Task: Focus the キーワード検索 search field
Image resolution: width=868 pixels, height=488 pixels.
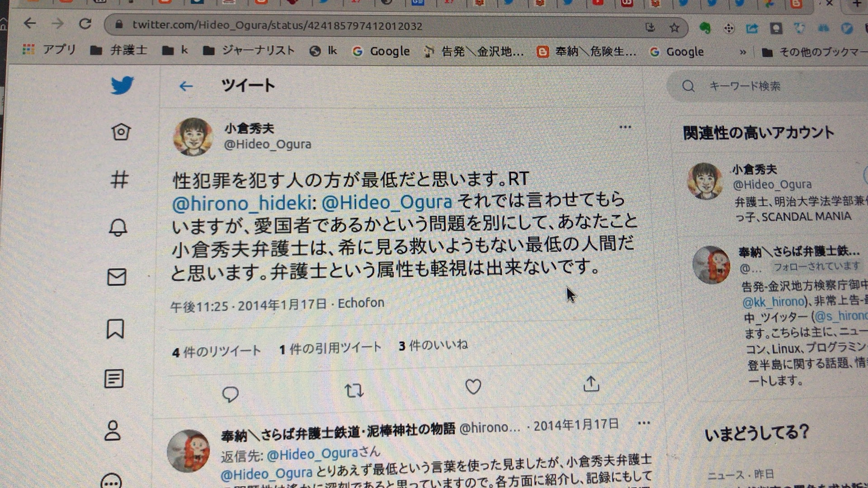Action: point(769,86)
